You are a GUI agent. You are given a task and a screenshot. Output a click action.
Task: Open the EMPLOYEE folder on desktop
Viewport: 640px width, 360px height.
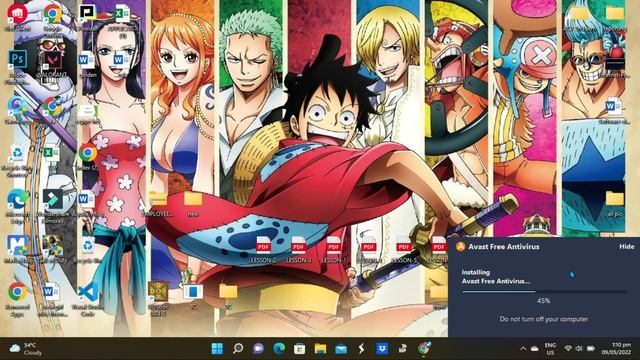click(158, 203)
